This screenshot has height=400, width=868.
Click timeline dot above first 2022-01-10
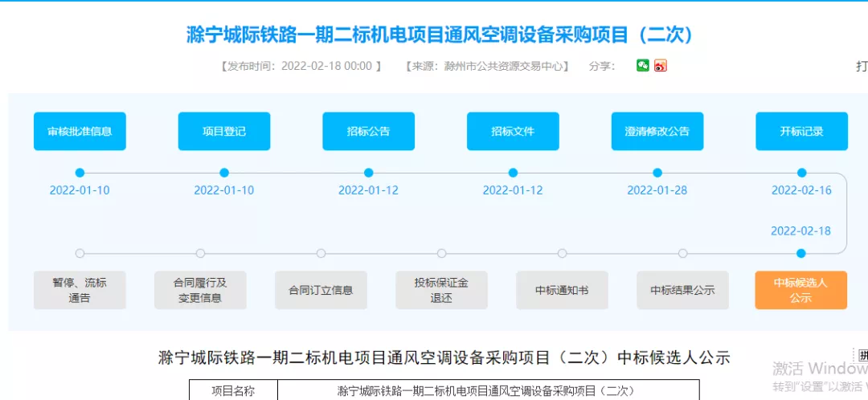pos(80,173)
